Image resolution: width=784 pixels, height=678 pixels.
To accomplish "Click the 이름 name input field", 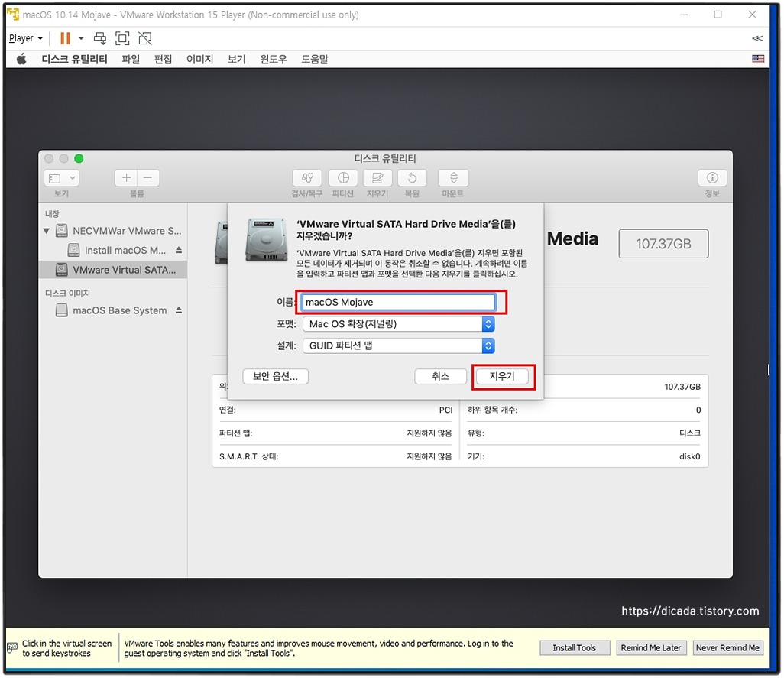I will [x=399, y=302].
